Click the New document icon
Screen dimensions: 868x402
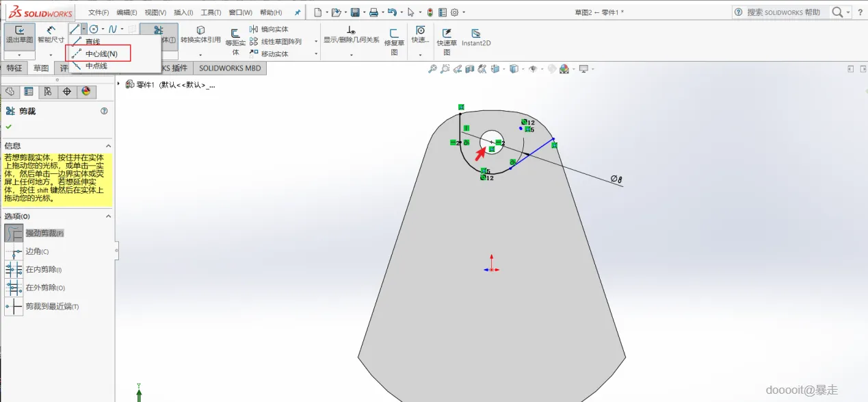coord(318,12)
